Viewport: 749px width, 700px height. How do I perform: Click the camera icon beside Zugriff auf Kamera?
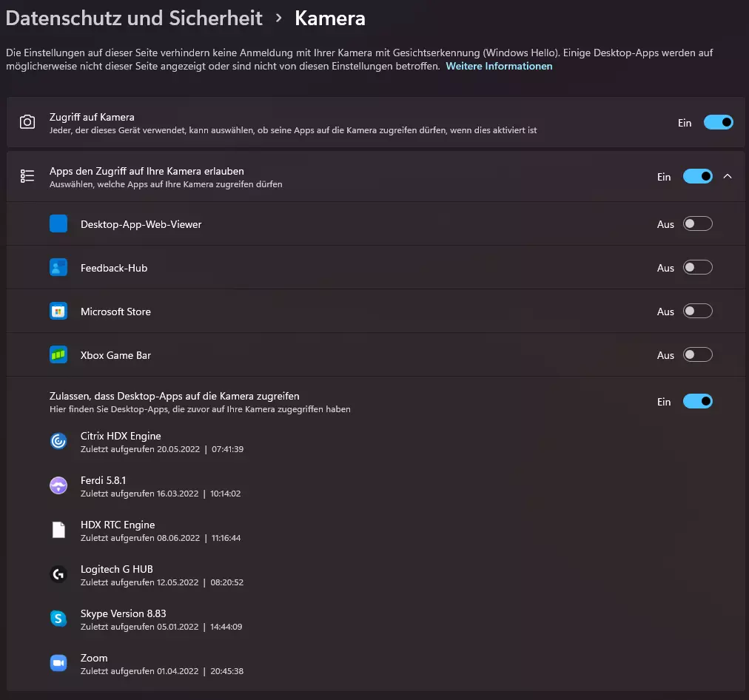point(27,122)
